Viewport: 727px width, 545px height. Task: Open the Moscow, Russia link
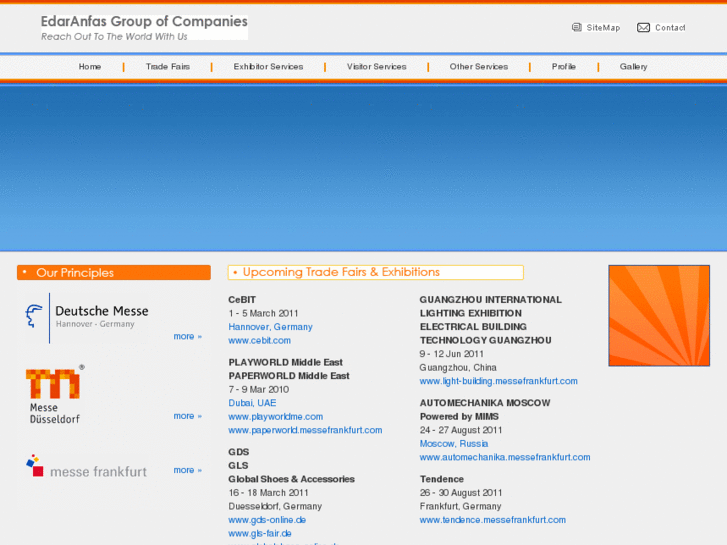pos(454,444)
